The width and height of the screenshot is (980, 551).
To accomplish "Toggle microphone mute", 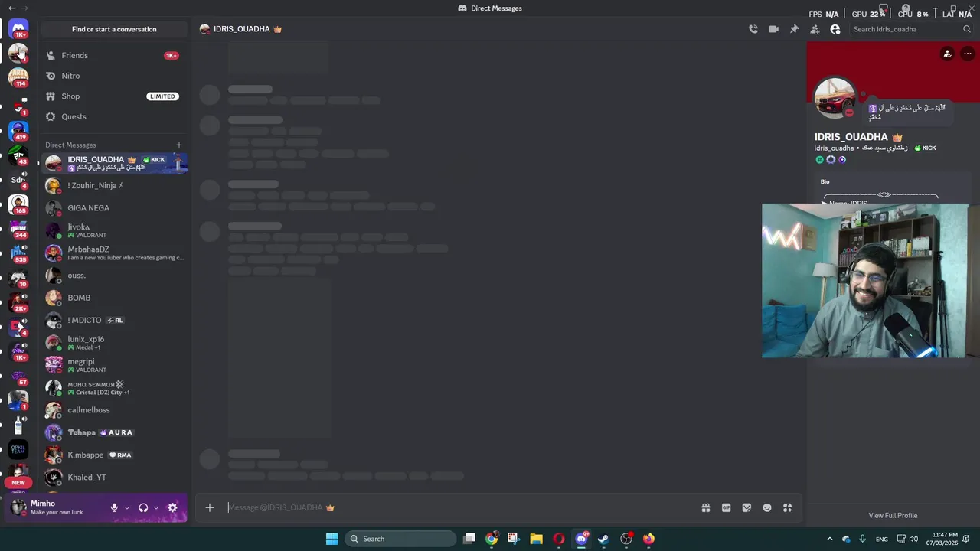I will point(114,507).
